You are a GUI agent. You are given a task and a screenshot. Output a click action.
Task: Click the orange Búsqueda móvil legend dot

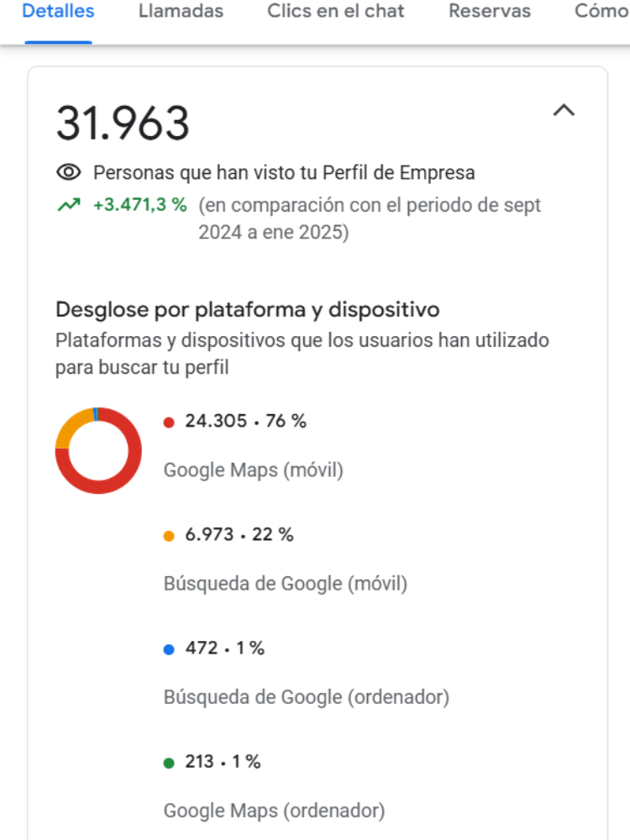click(x=169, y=535)
